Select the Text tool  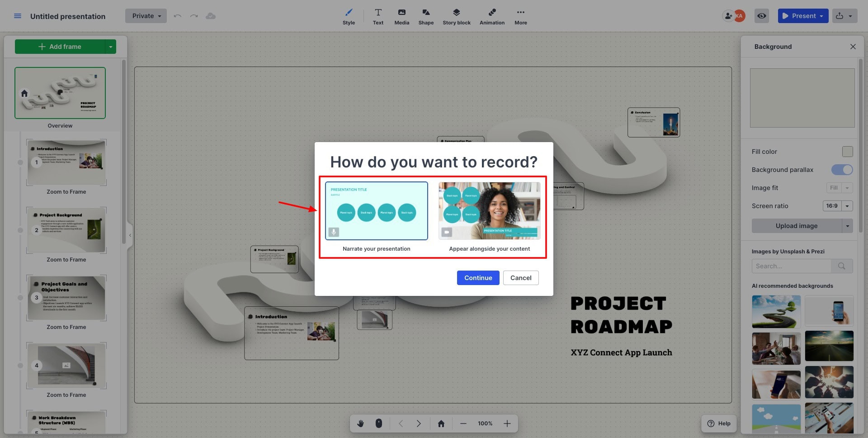378,16
